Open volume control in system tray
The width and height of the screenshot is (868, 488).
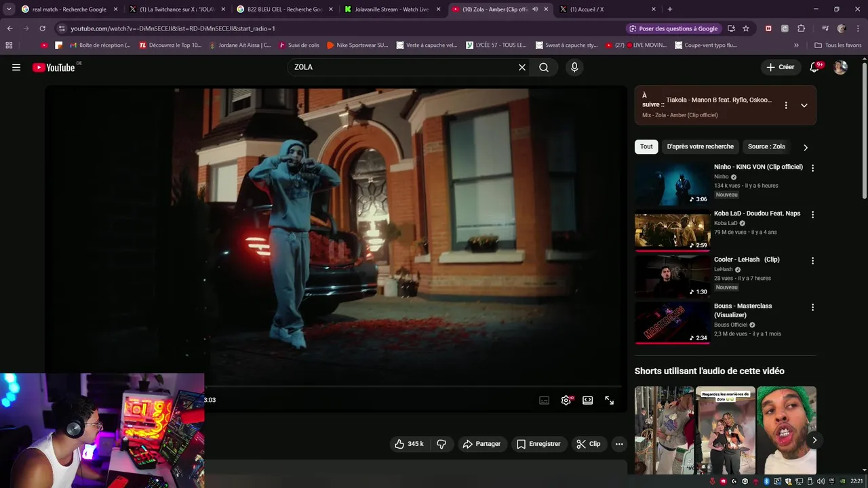[x=821, y=481]
